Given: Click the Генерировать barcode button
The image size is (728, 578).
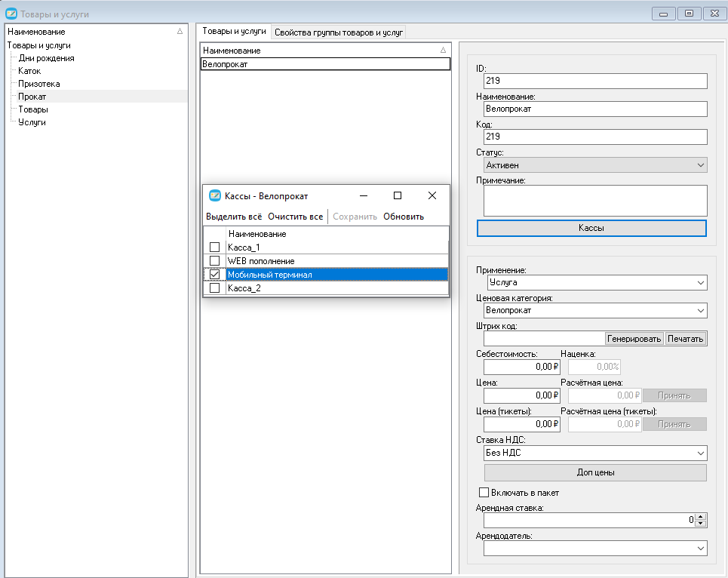Looking at the screenshot, I should [634, 339].
